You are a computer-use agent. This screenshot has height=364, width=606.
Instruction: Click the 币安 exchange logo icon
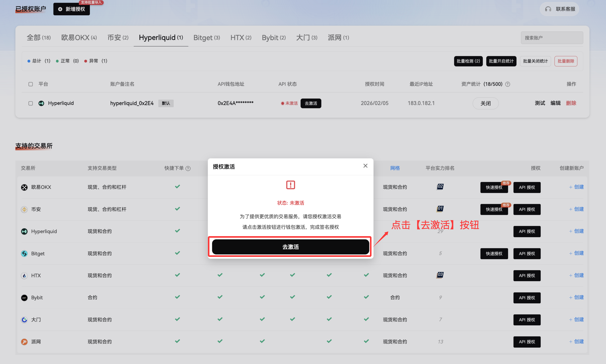tap(24, 209)
